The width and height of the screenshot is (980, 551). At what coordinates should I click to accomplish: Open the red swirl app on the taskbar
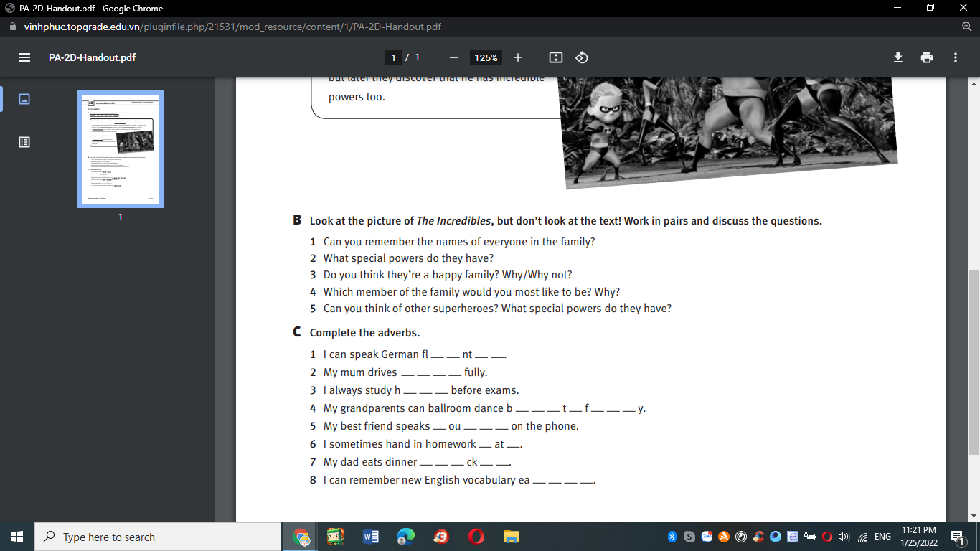[441, 537]
